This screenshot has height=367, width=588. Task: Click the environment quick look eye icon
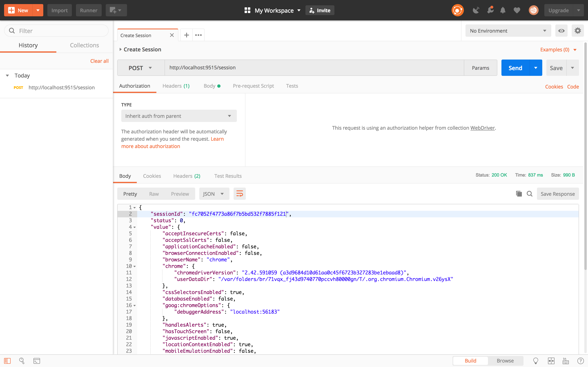tap(561, 31)
